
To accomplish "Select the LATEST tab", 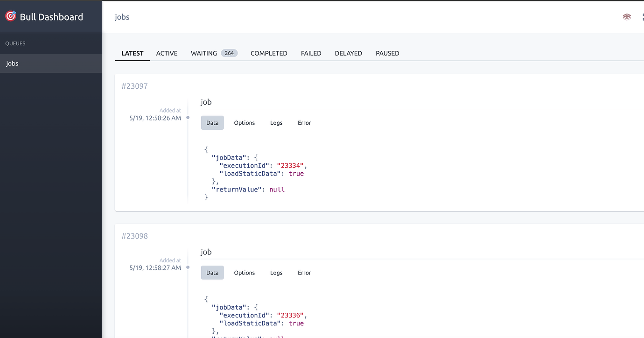I will tap(132, 53).
